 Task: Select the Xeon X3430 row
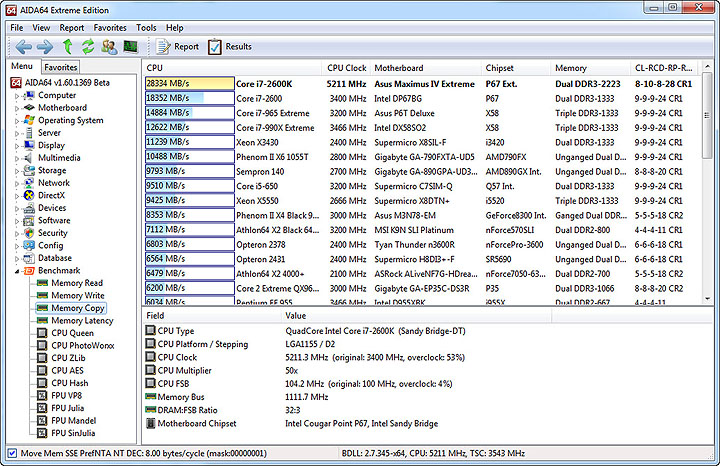point(422,142)
